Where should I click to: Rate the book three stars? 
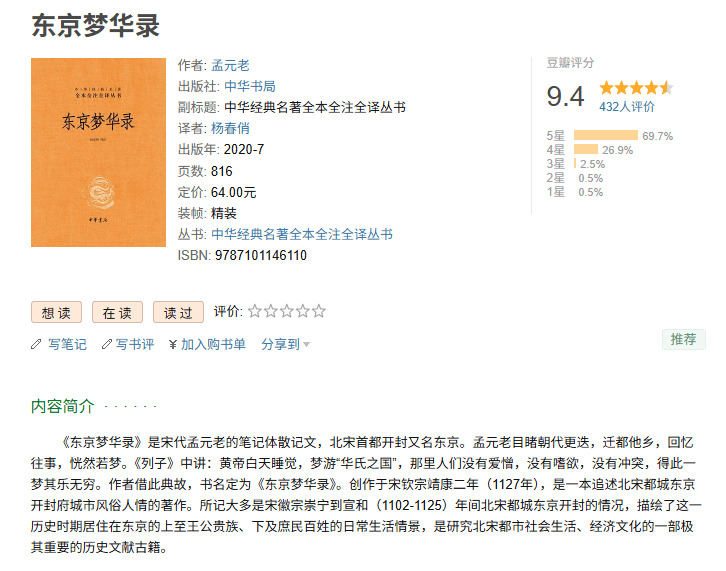(x=287, y=311)
